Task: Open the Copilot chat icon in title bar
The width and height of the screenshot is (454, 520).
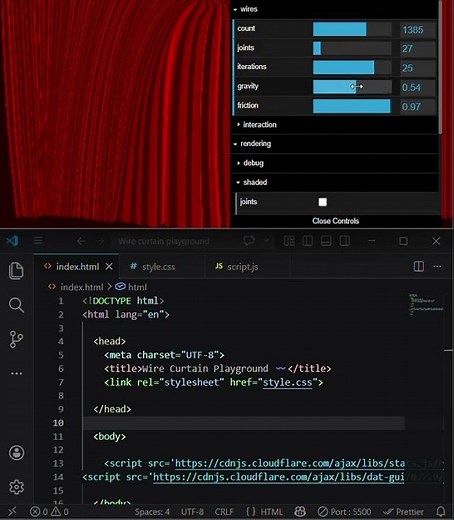Action: point(249,241)
